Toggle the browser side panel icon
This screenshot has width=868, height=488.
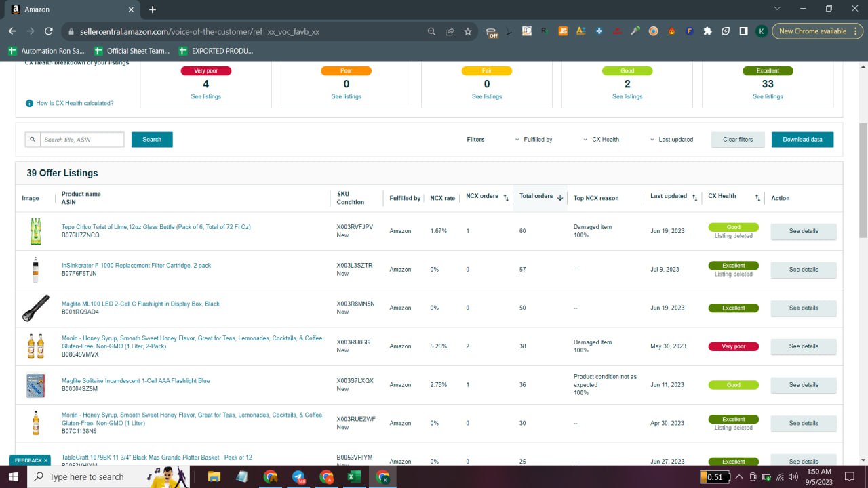pos(744,31)
